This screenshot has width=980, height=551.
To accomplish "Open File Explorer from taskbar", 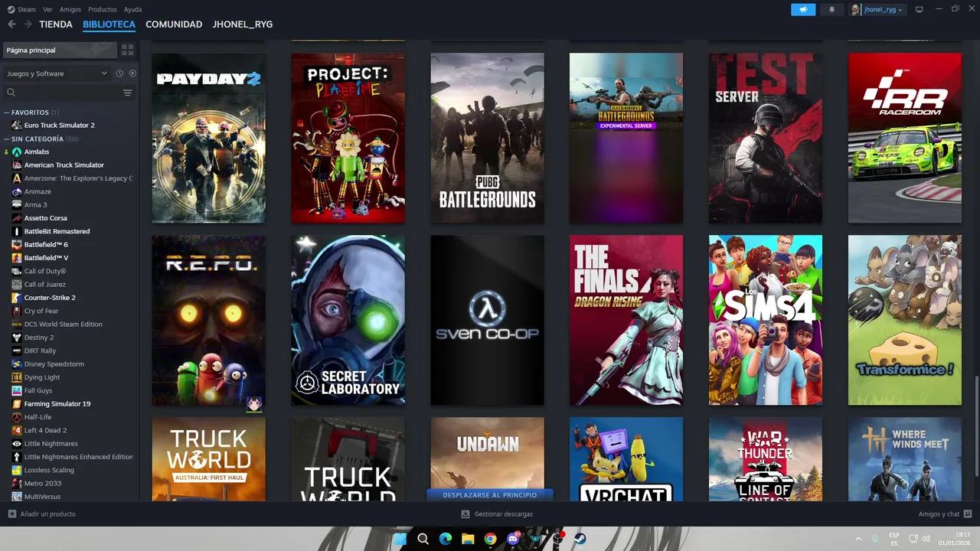I will pos(468,539).
